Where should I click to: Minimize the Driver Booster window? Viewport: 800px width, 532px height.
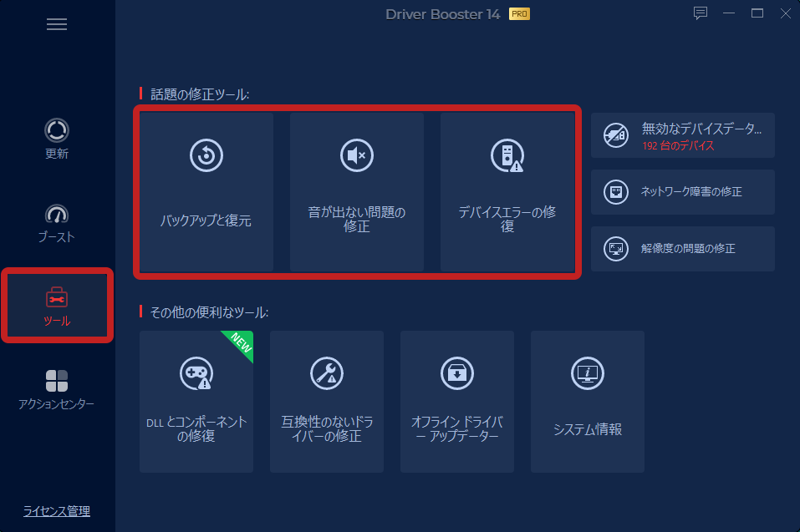729,13
